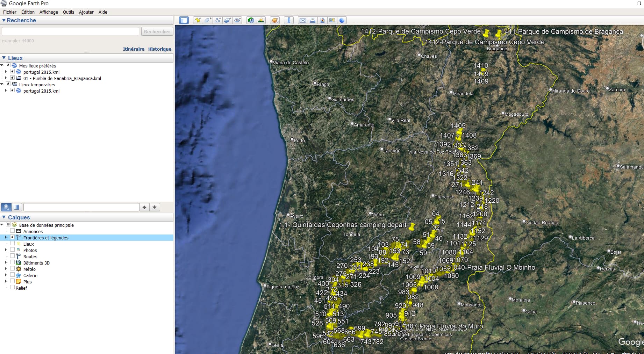Expand the Météo layer node
644x354 pixels.
[x=6, y=269]
